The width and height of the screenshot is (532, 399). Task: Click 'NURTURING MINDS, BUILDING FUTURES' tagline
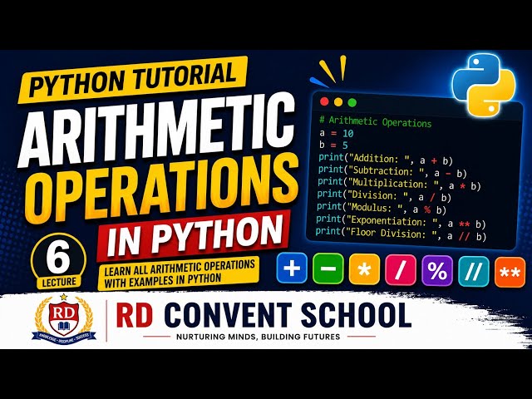(259, 337)
